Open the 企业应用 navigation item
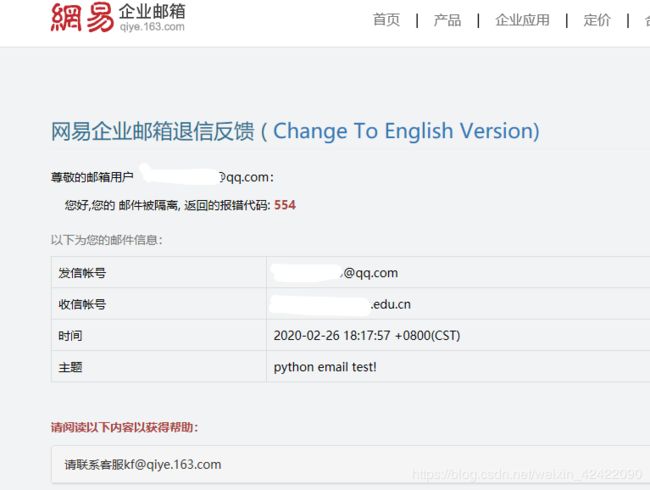650x490 pixels. (522, 20)
